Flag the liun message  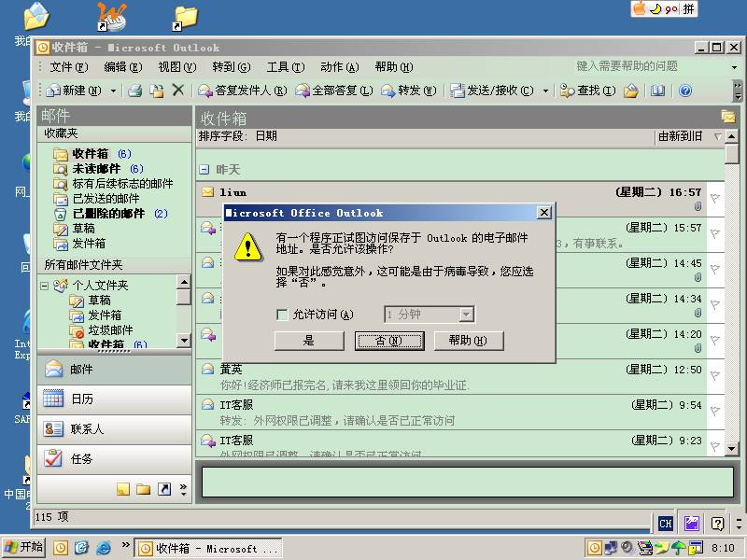714,198
